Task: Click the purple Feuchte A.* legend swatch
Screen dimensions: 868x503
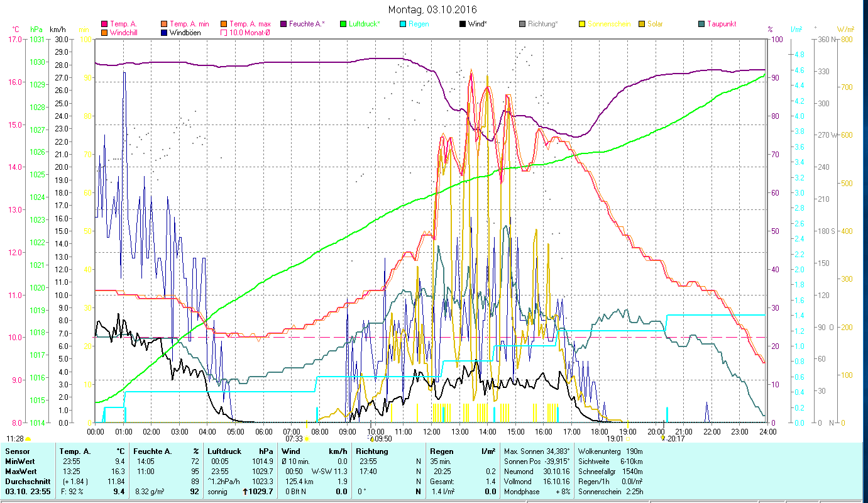Action: tap(282, 24)
